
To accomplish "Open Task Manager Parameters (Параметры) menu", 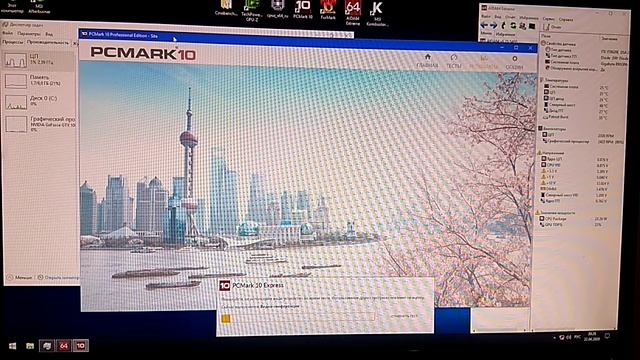I will click(x=29, y=34).
